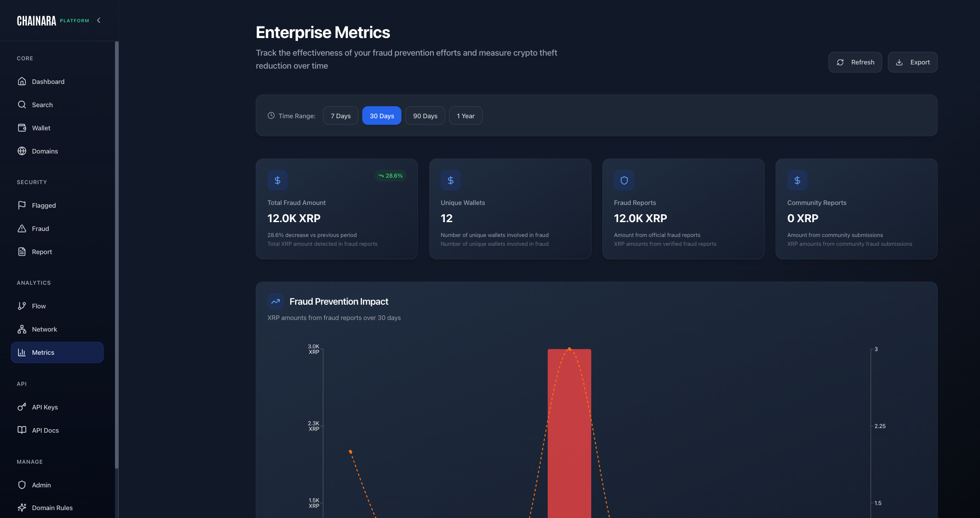Select the 7 Days time range
The height and width of the screenshot is (518, 980).
coord(341,115)
